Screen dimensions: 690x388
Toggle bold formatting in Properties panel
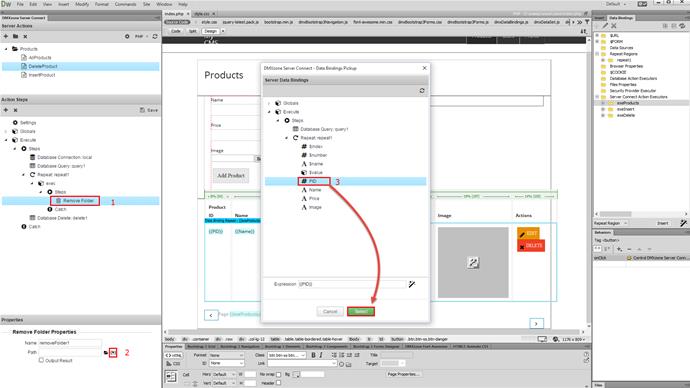tap(313, 355)
